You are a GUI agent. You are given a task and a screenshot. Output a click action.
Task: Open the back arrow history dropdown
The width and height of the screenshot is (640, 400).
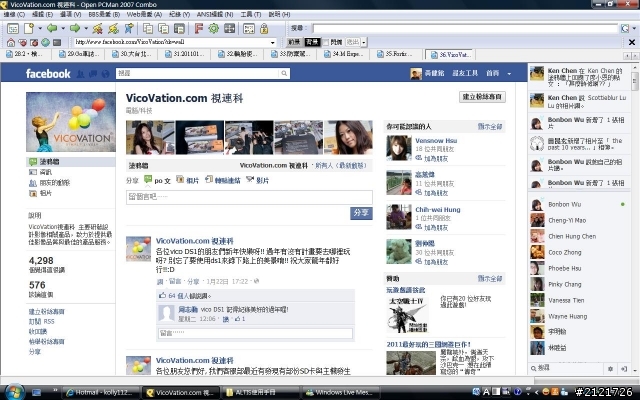[63, 29]
